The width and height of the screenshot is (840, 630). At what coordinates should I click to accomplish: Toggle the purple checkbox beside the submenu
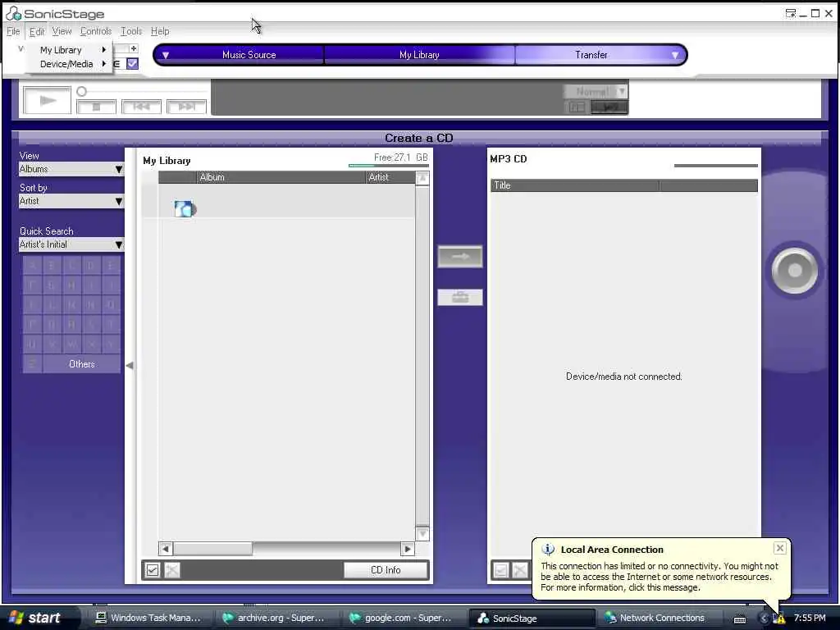tap(132, 64)
